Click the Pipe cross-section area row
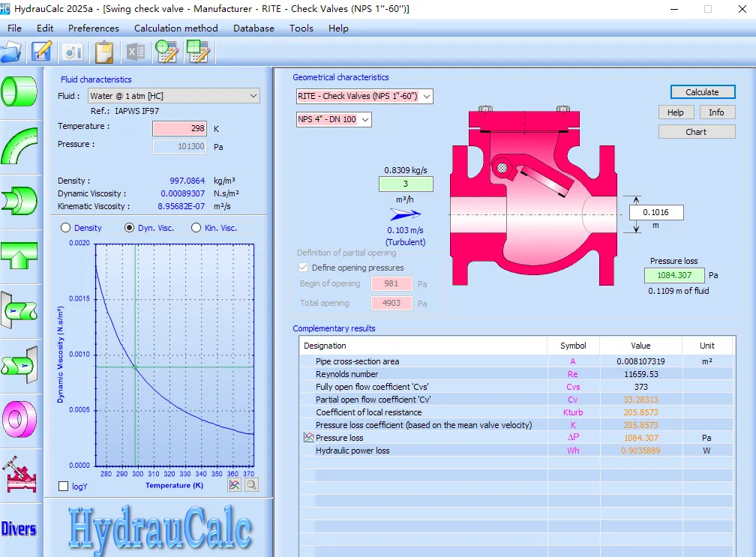The height and width of the screenshot is (557, 756). 516,361
